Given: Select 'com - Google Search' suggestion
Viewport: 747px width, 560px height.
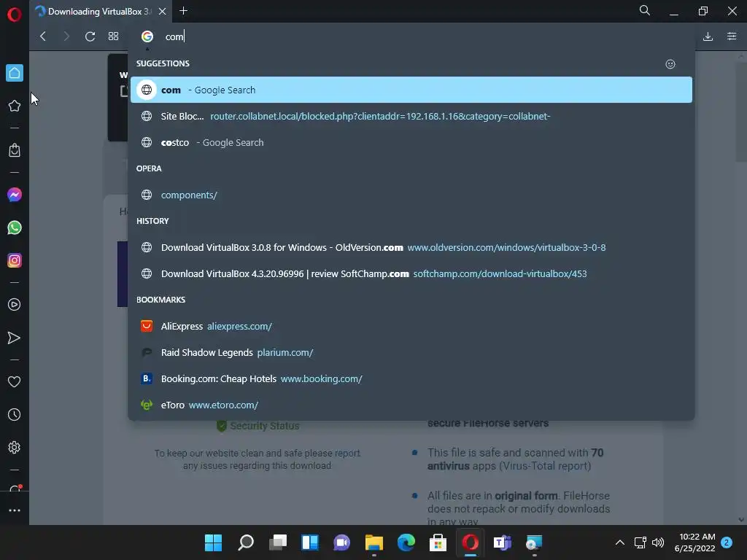Looking at the screenshot, I should [411, 90].
